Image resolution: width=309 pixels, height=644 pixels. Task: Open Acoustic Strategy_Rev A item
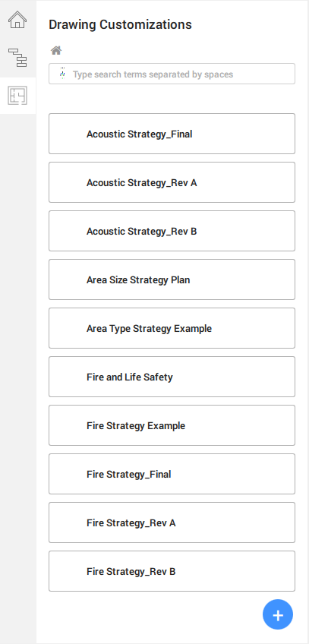(172, 182)
